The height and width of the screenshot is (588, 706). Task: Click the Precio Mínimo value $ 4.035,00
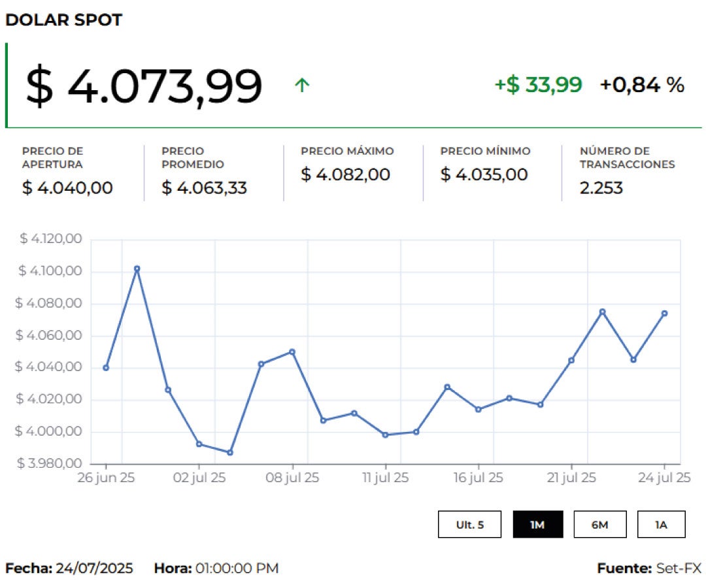pyautogui.click(x=484, y=174)
